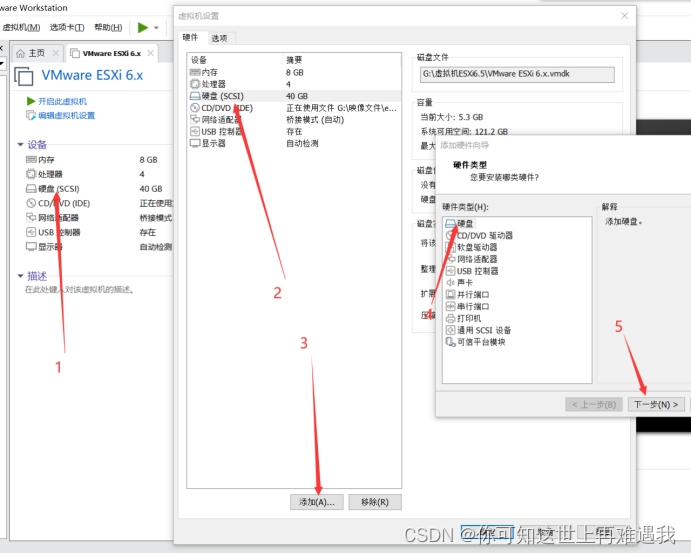
Task: Click the 内存 memory icon in the main device list
Action: click(x=31, y=160)
